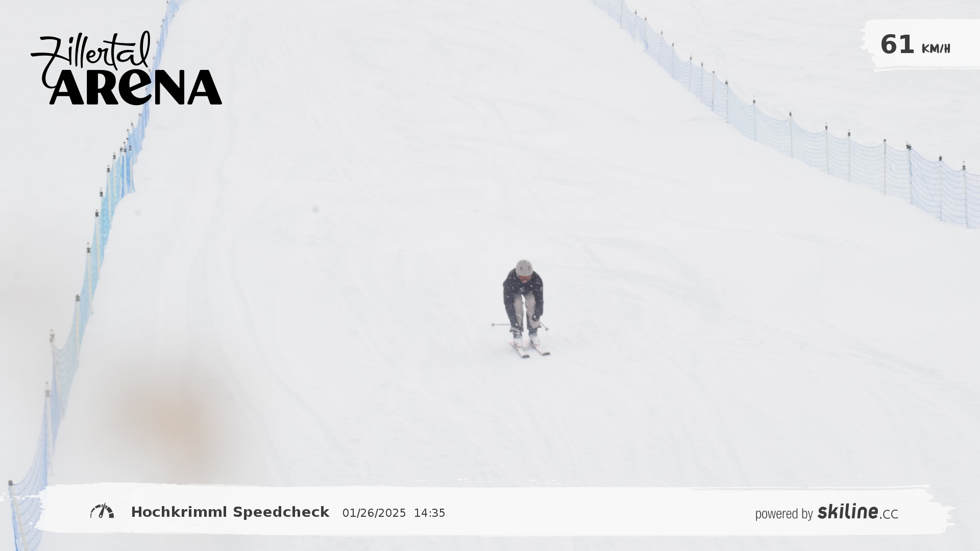Click the skier's skis
Viewport: 980px width, 551px height.
pyautogui.click(x=529, y=349)
